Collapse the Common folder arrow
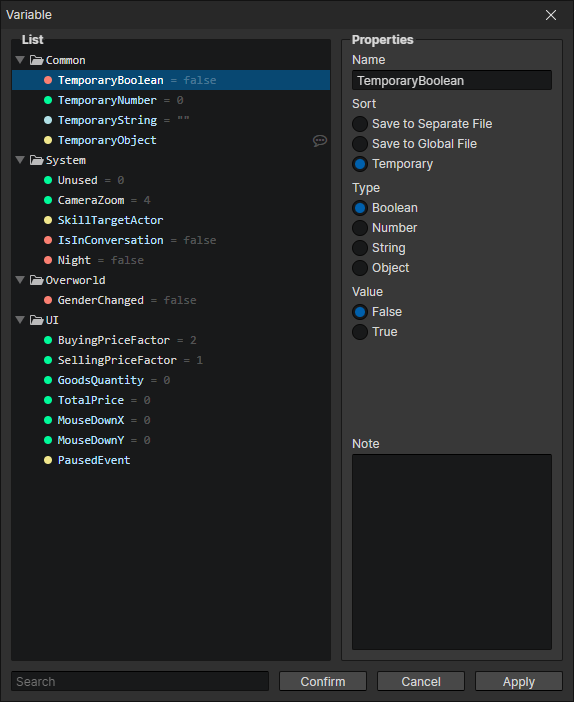Screen dimensions: 574x702 pos(20,60)
